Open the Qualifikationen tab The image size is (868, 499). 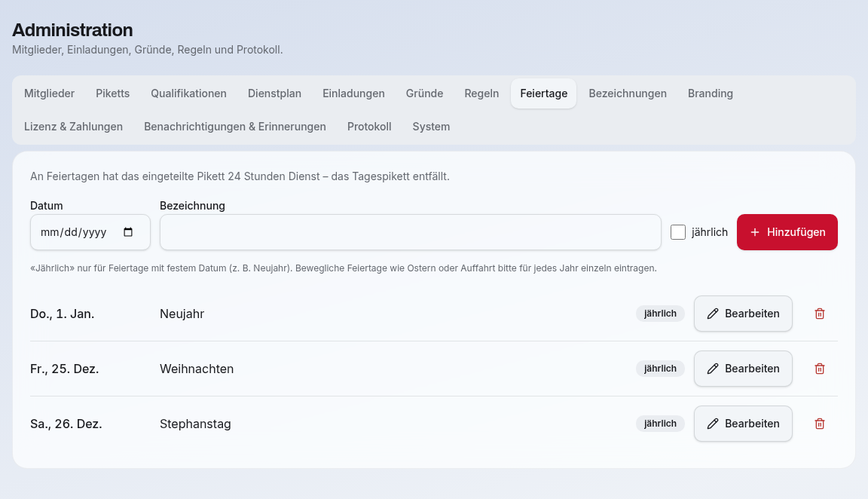pos(189,93)
